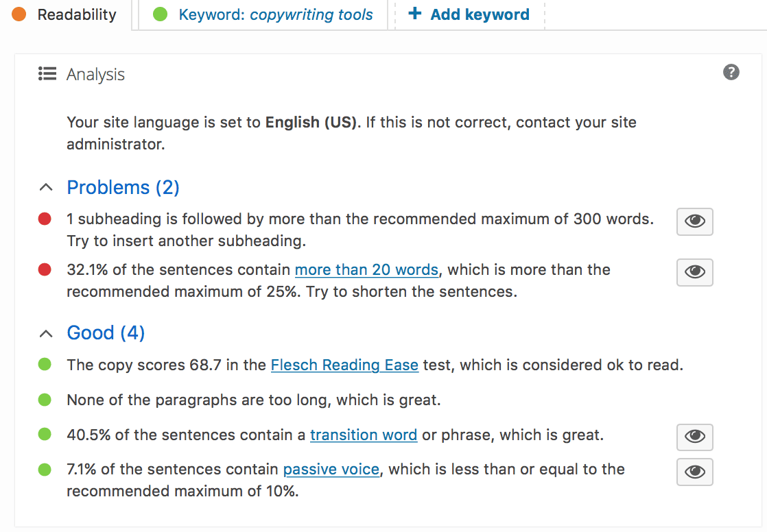The width and height of the screenshot is (767, 532).
Task: Toggle eye highlight for long sentences problem
Action: click(694, 272)
